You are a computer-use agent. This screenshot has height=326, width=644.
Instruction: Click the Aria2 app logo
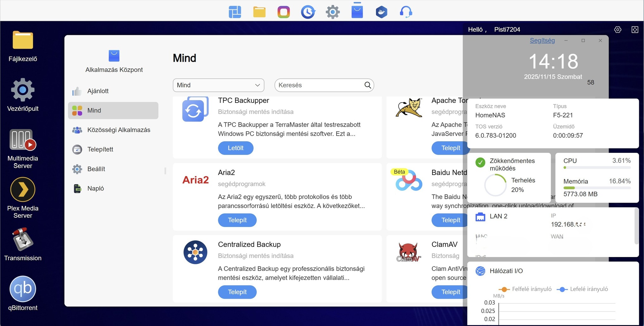(x=195, y=180)
